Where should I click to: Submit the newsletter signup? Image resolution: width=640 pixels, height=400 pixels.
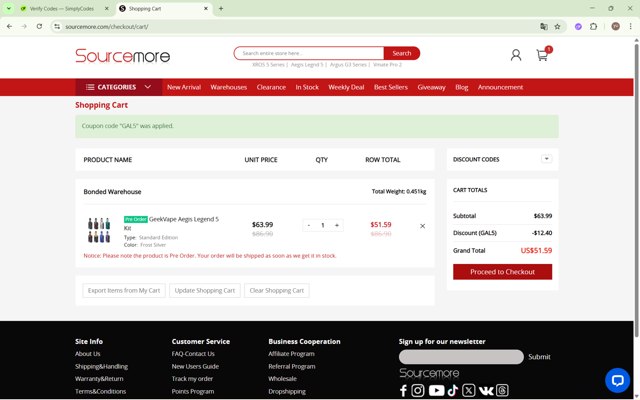[539, 357]
